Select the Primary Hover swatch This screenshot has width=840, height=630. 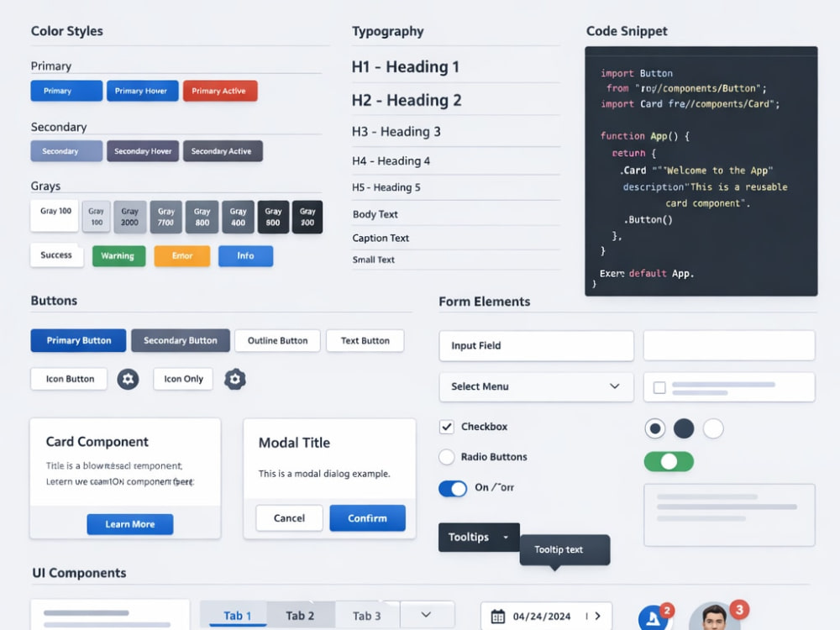(143, 91)
